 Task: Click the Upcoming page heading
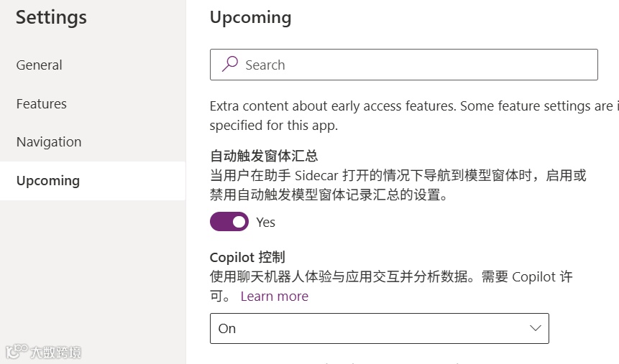(x=250, y=17)
